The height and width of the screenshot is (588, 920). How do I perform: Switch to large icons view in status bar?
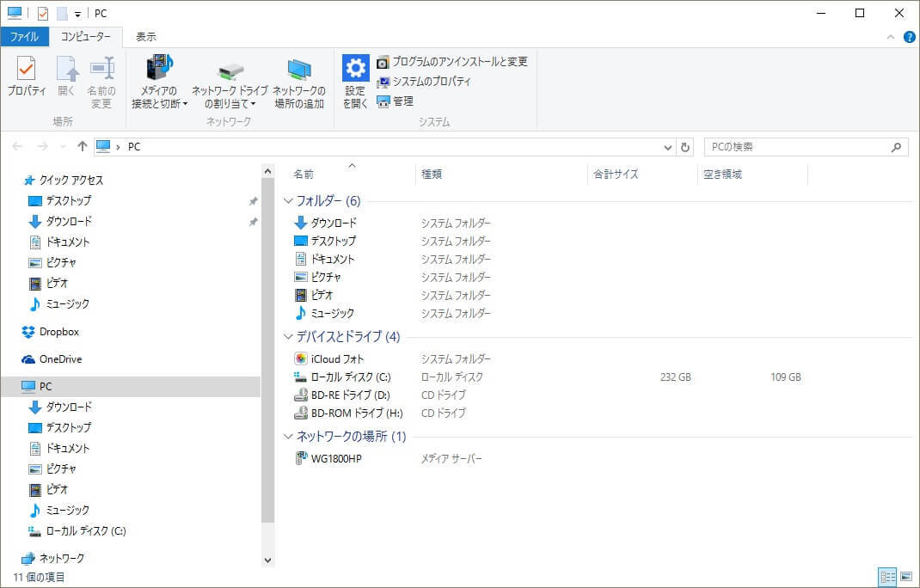pos(905,577)
